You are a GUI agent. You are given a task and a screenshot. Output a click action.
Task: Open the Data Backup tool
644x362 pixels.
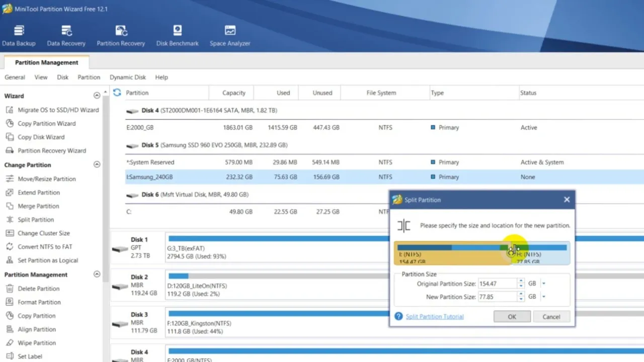pyautogui.click(x=19, y=36)
